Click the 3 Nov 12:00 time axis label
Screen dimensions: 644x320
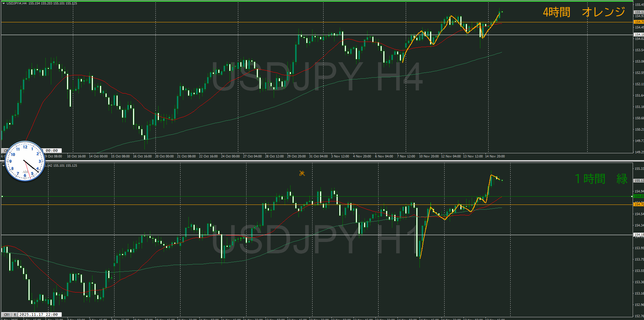click(x=340, y=156)
